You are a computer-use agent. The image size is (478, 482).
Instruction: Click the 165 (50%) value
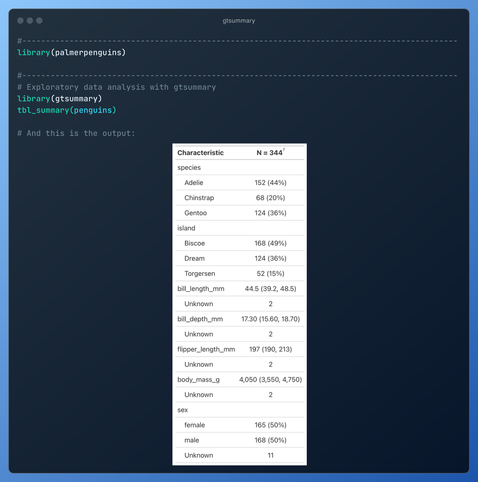pos(270,425)
